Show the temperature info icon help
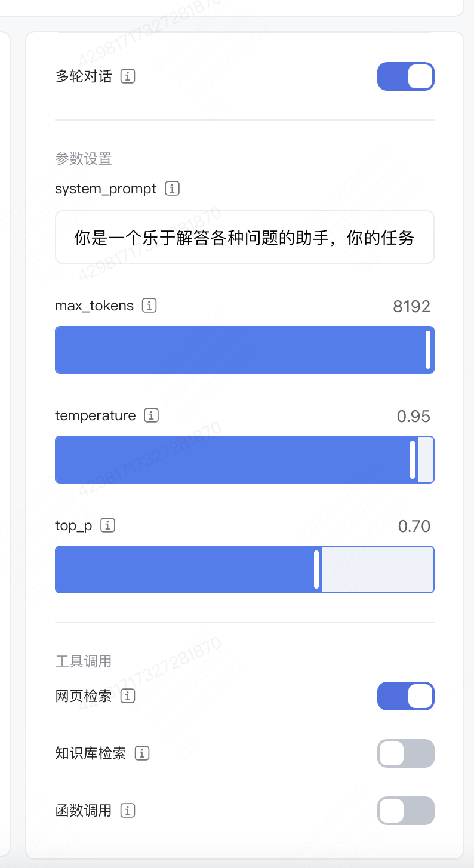The width and height of the screenshot is (474, 868). (152, 415)
